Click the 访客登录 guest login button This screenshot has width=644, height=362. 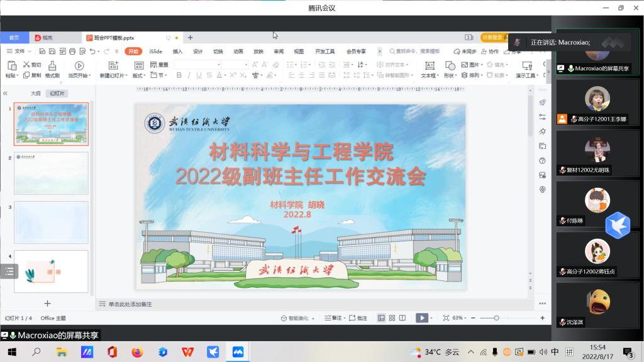(x=492, y=38)
